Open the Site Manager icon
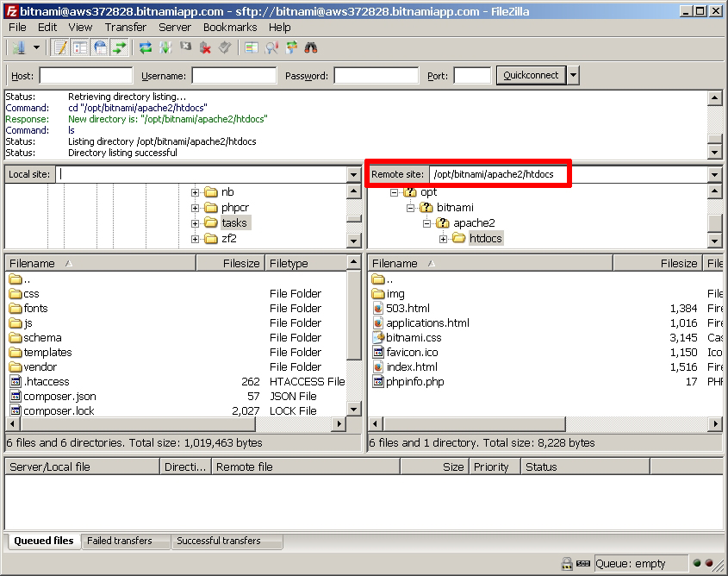Image resolution: width=728 pixels, height=576 pixels. click(x=19, y=47)
